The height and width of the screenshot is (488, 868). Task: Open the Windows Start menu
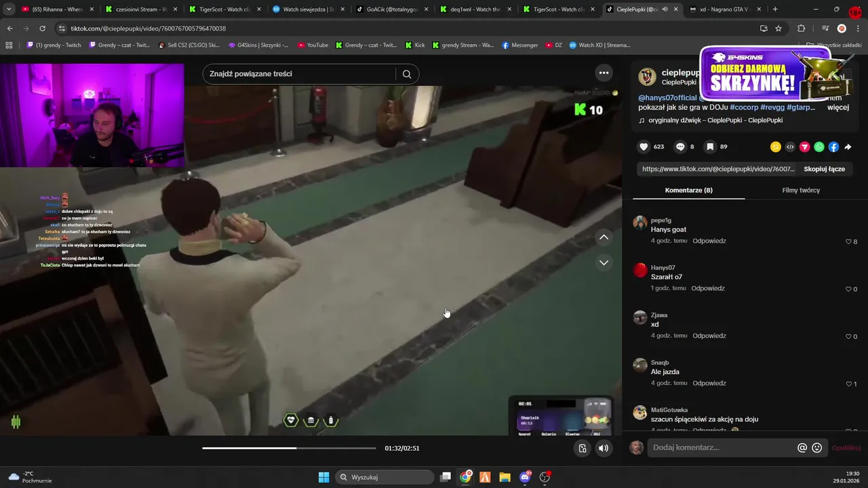tap(323, 477)
